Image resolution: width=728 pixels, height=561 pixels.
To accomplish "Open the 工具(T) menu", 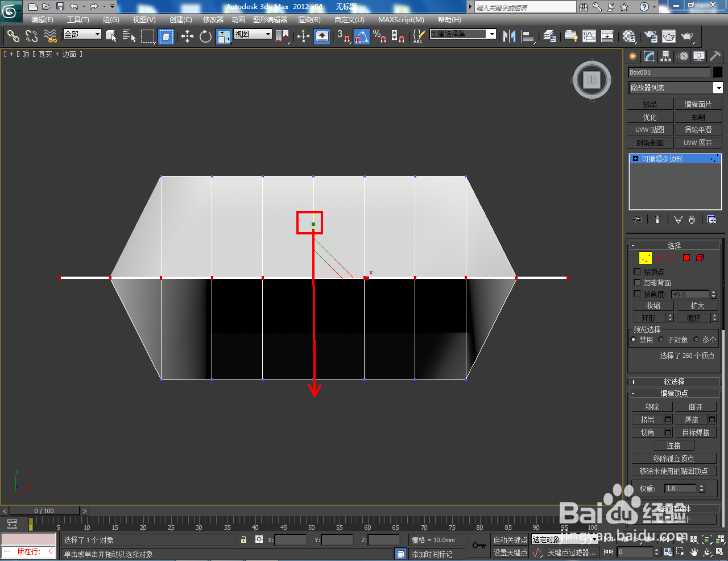I will pyautogui.click(x=78, y=20).
